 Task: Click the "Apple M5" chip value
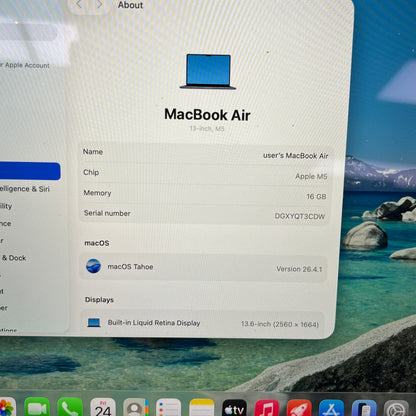tap(311, 176)
